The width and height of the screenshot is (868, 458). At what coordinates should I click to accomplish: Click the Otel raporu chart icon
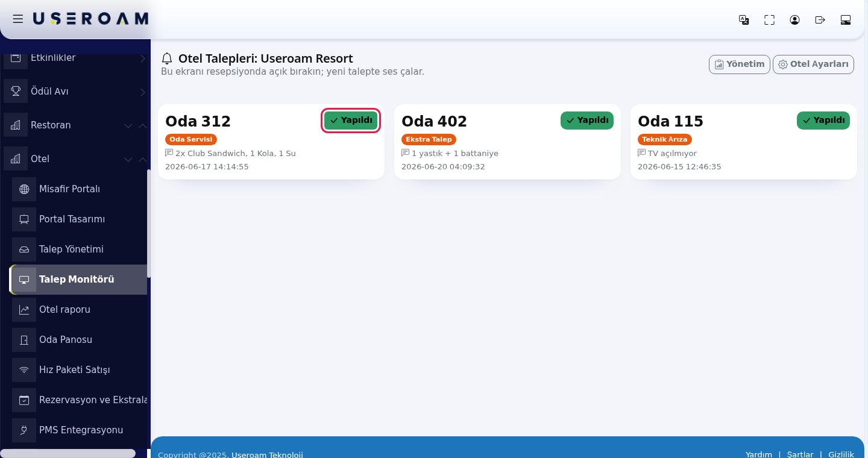pyautogui.click(x=24, y=310)
